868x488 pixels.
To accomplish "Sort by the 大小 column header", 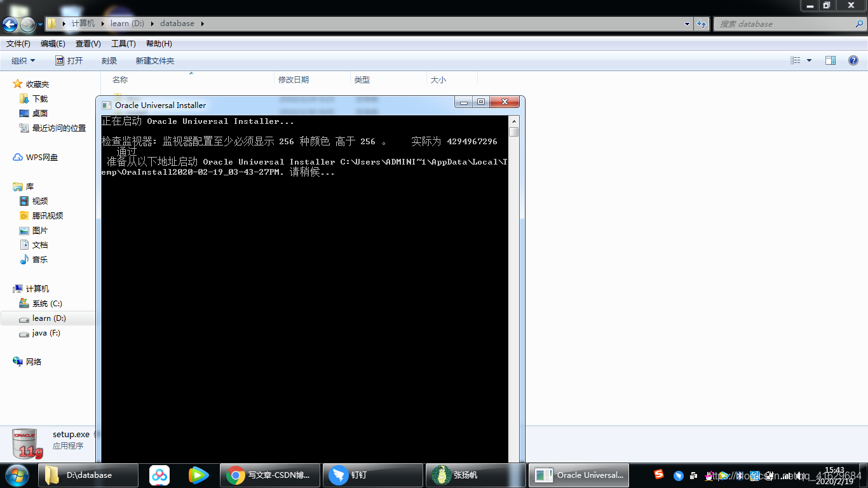I will [452, 79].
